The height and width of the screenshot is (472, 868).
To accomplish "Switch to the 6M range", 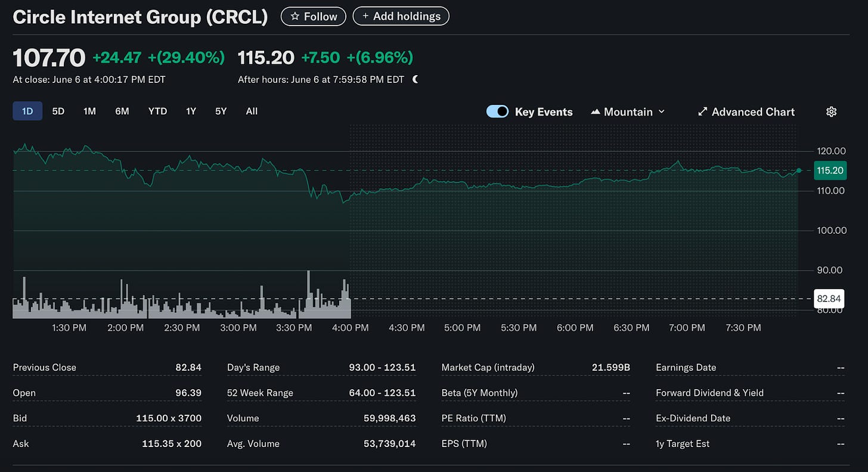I will 122,111.
